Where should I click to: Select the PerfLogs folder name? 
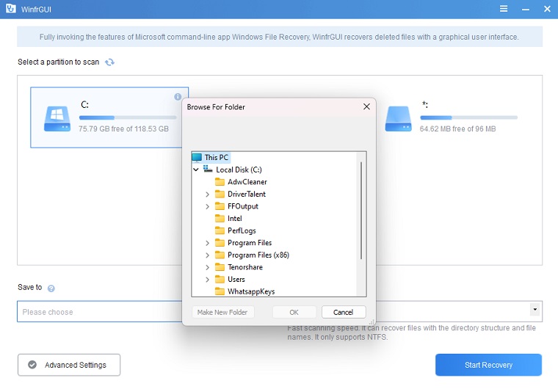[x=242, y=231]
